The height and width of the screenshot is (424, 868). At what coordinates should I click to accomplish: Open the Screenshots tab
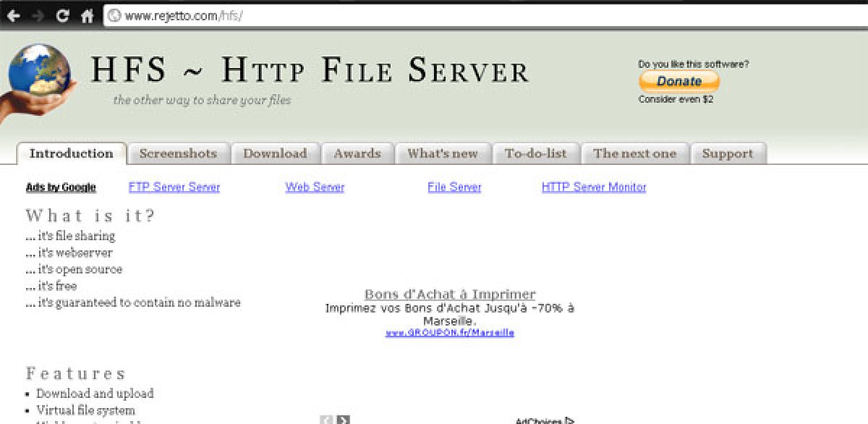tap(178, 153)
